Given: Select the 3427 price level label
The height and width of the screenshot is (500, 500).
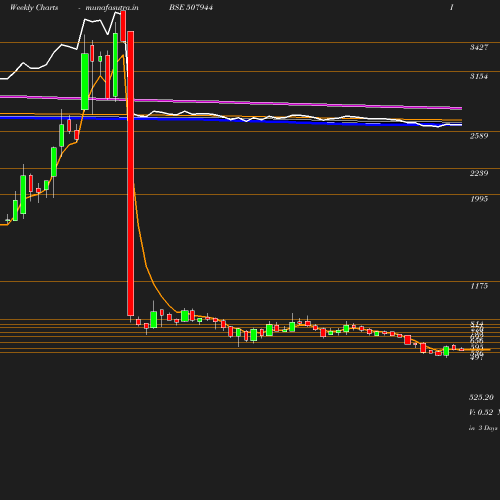Looking at the screenshot, I should point(479,47).
